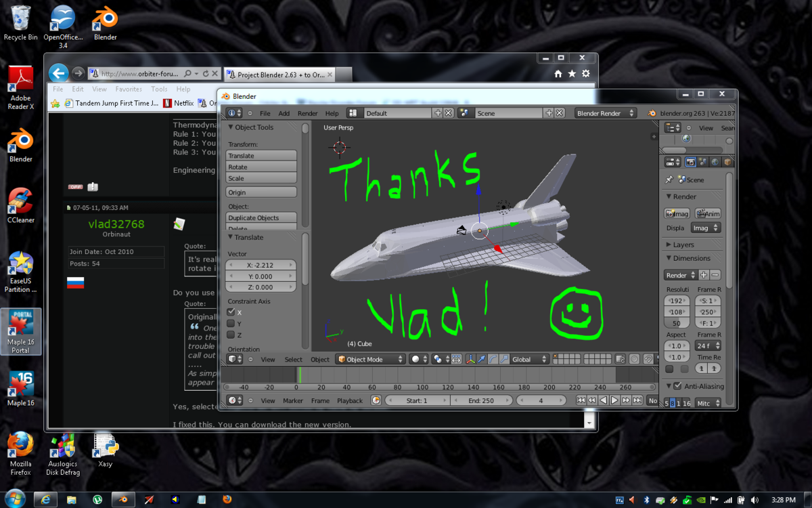Add a new scene with the plus next to Scene
812x508 pixels.
pyautogui.click(x=549, y=113)
